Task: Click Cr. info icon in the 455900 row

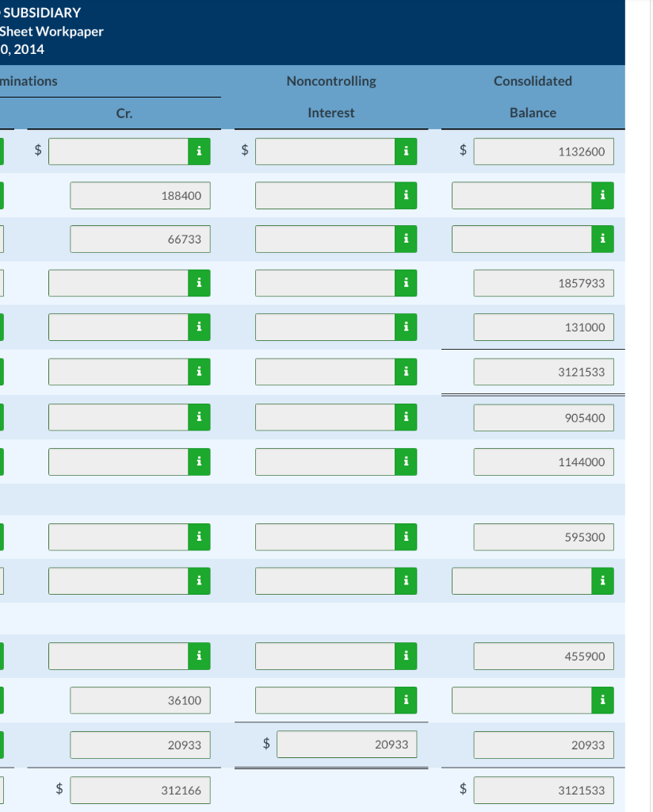Action: coord(199,656)
